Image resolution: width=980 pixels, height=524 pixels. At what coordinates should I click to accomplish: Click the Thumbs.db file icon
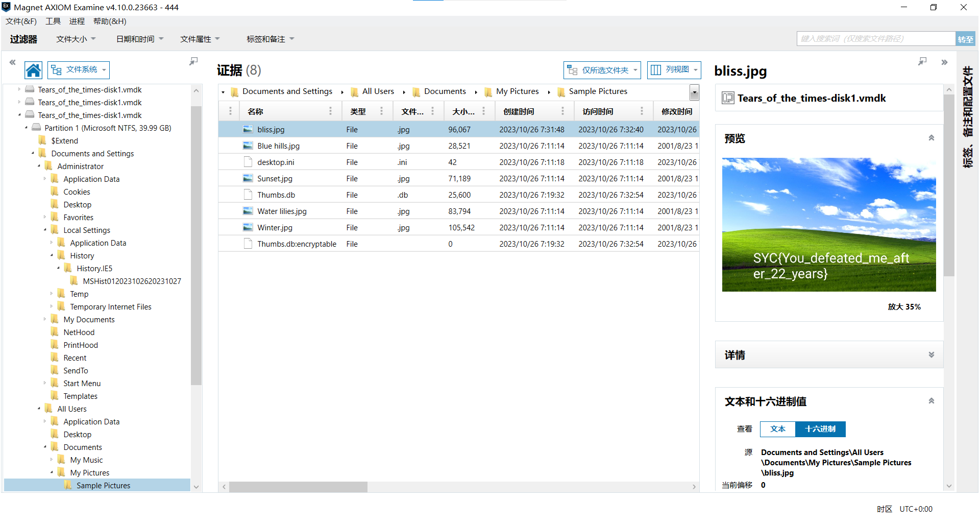point(248,195)
